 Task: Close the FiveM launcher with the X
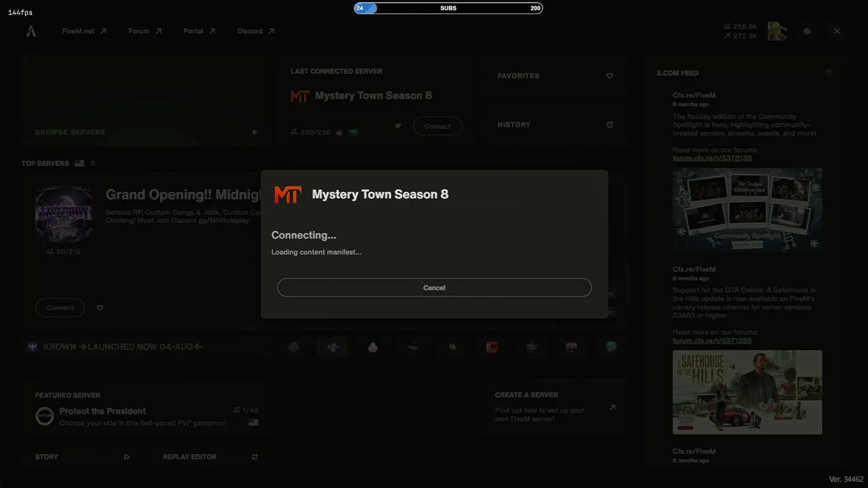tap(837, 31)
